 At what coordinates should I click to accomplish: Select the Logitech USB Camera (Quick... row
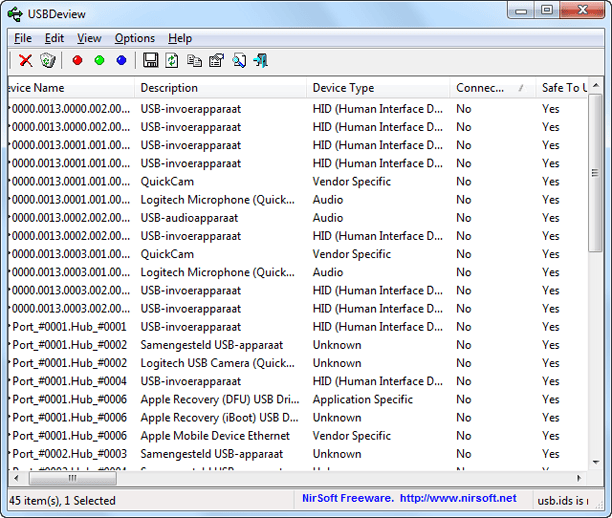tap(297, 363)
